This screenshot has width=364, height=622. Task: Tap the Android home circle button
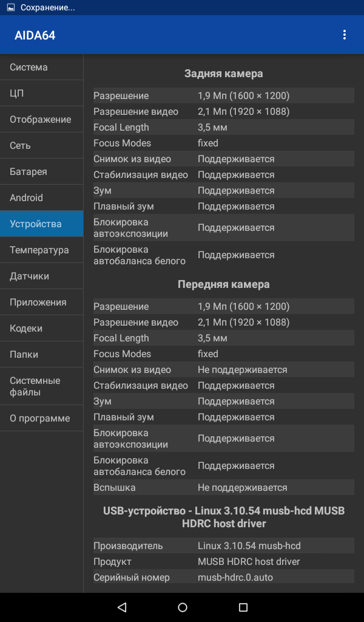pos(182,607)
